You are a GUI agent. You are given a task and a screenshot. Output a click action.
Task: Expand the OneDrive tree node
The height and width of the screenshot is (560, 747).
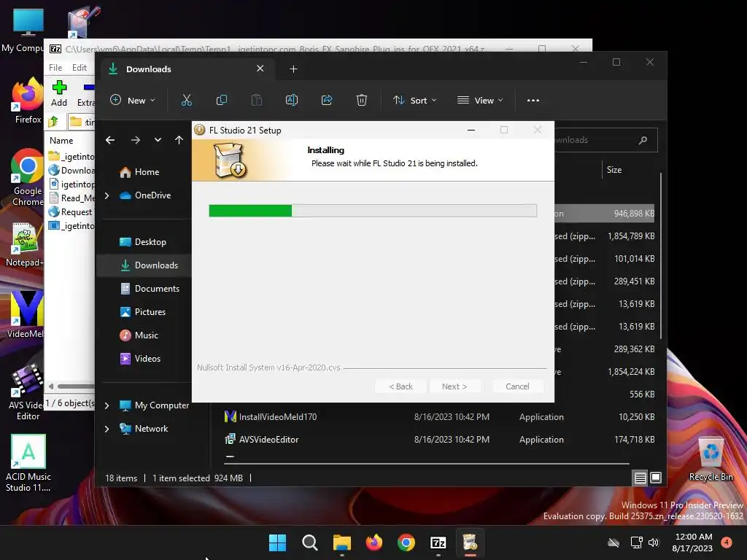point(107,195)
